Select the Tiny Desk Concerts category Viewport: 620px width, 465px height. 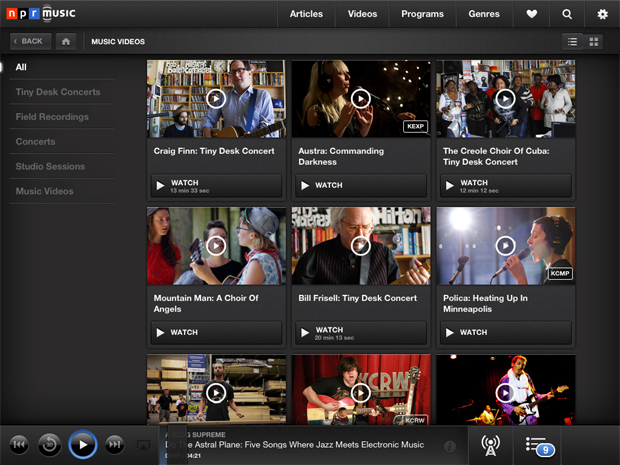pyautogui.click(x=58, y=92)
